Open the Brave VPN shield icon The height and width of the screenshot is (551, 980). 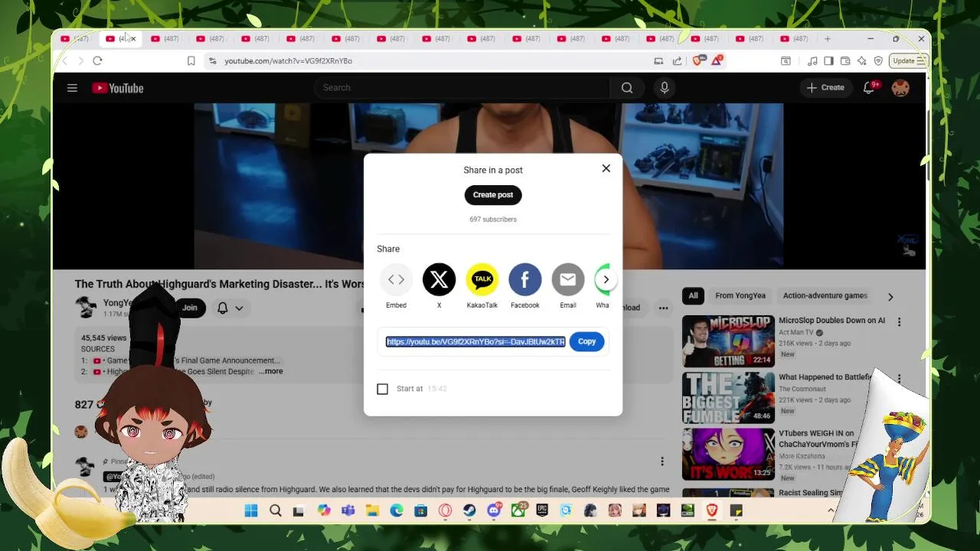tap(878, 61)
